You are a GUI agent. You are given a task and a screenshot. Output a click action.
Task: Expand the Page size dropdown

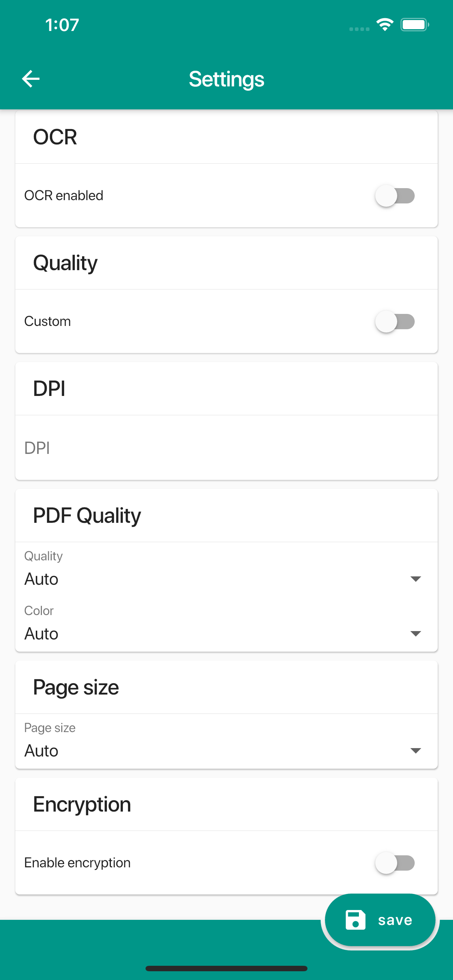(226, 750)
